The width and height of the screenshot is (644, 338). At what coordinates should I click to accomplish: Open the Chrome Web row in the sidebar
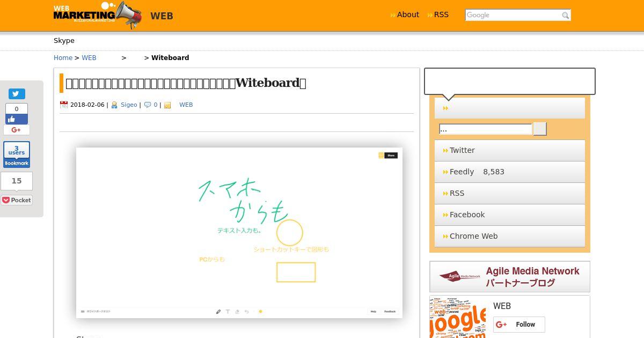click(x=510, y=237)
